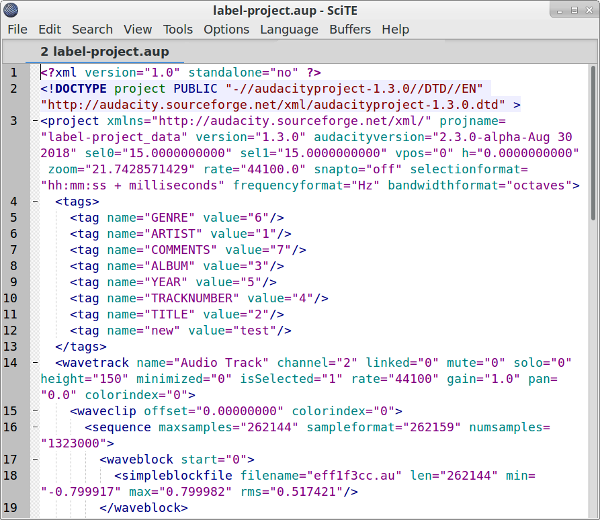Collapse the waveclip fold on line 15

(x=35, y=411)
